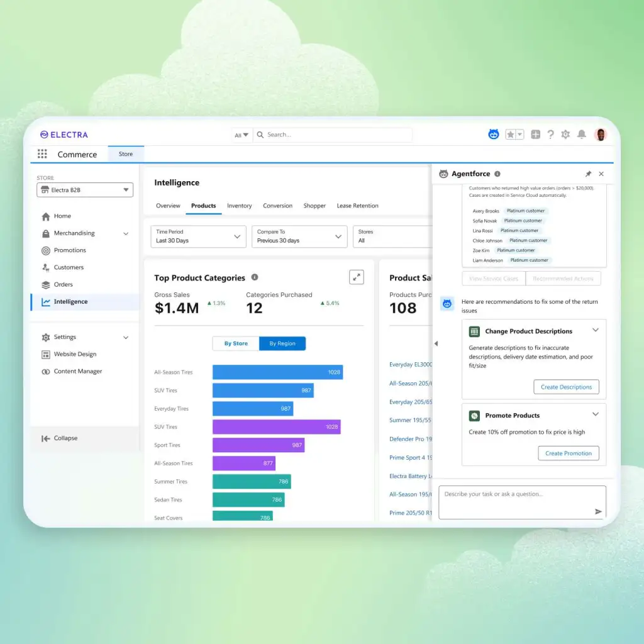Click the Create Promotion button
This screenshot has width=644, height=644.
pyautogui.click(x=568, y=453)
